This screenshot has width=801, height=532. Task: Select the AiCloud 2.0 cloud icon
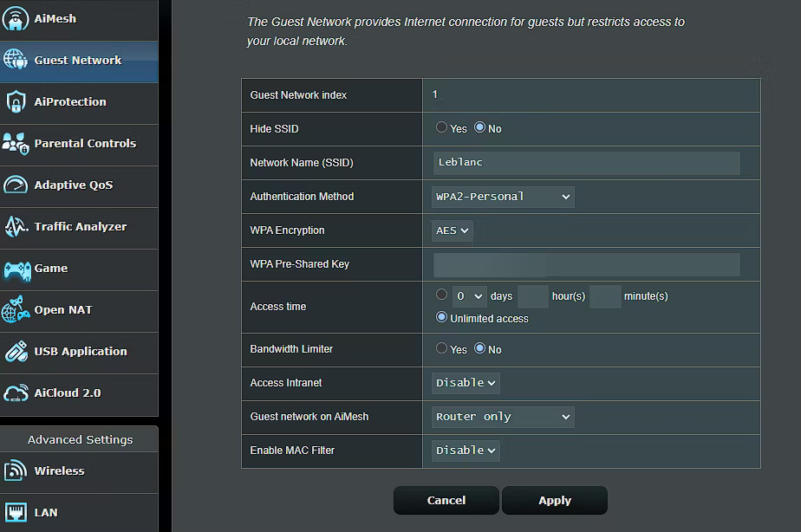(x=15, y=393)
